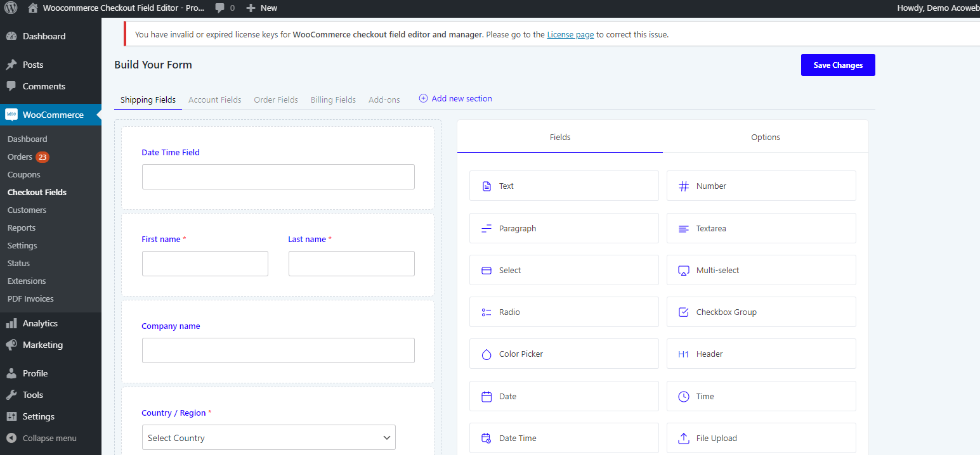Click the Posts pin icon
980x455 pixels.
11,65
